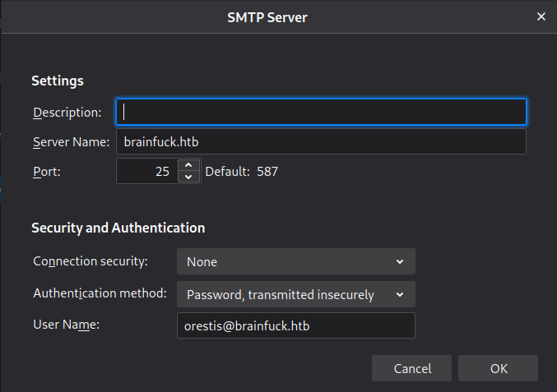
Task: Click the Description label
Action: pyautogui.click(x=67, y=113)
